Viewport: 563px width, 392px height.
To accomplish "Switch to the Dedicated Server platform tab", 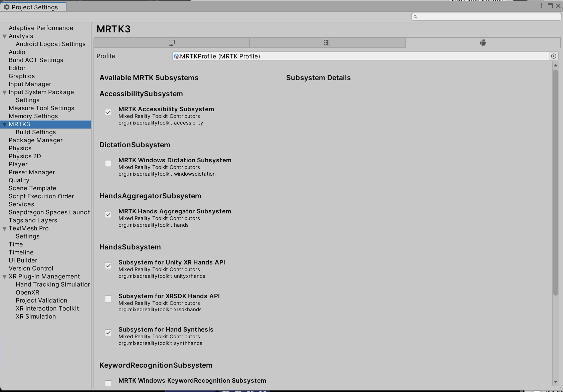I will [x=327, y=43].
